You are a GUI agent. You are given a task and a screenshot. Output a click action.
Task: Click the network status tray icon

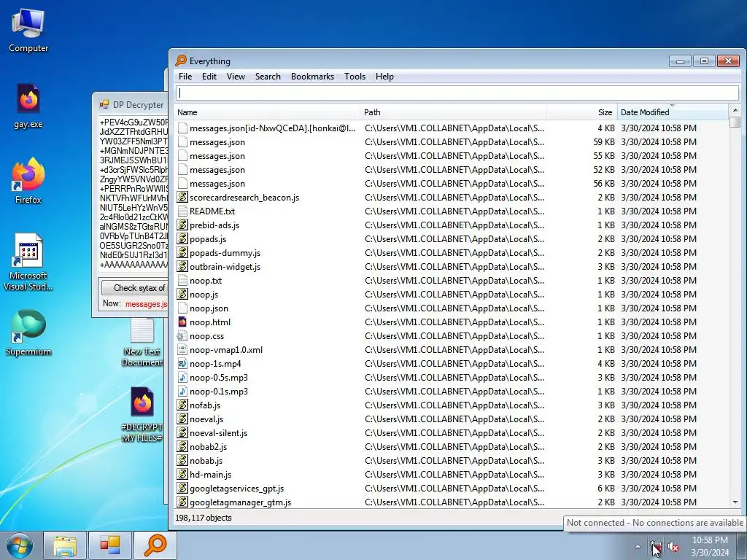[656, 546]
